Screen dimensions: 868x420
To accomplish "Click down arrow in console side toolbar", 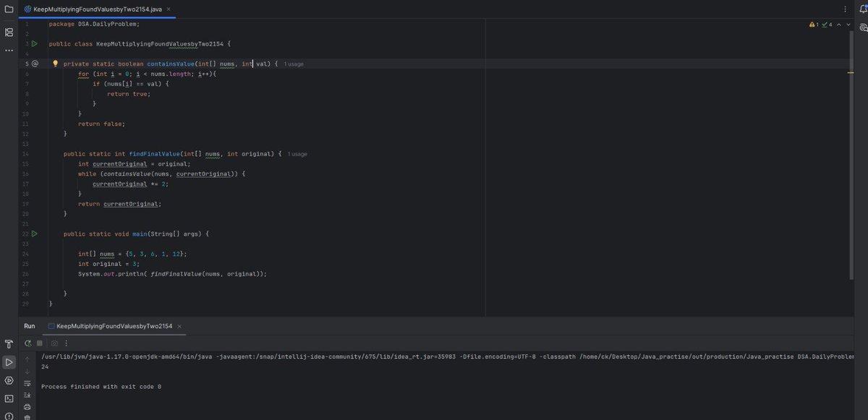I will [x=27, y=371].
